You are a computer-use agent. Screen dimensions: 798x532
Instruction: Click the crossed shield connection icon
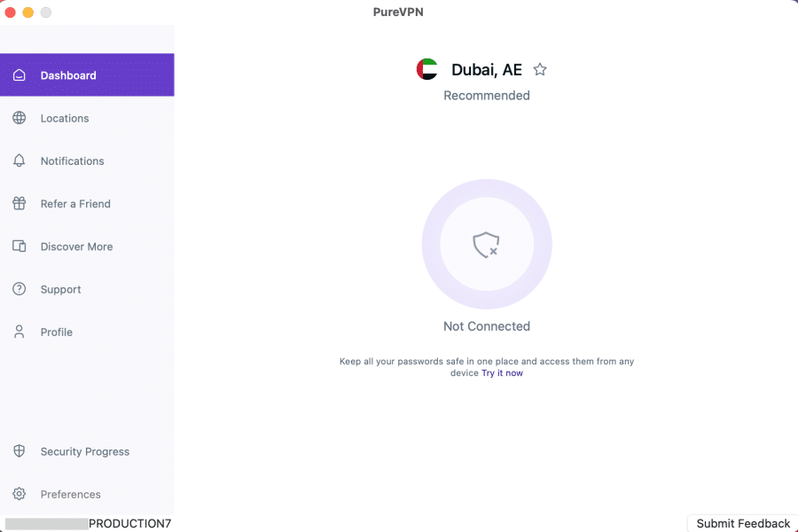click(486, 244)
